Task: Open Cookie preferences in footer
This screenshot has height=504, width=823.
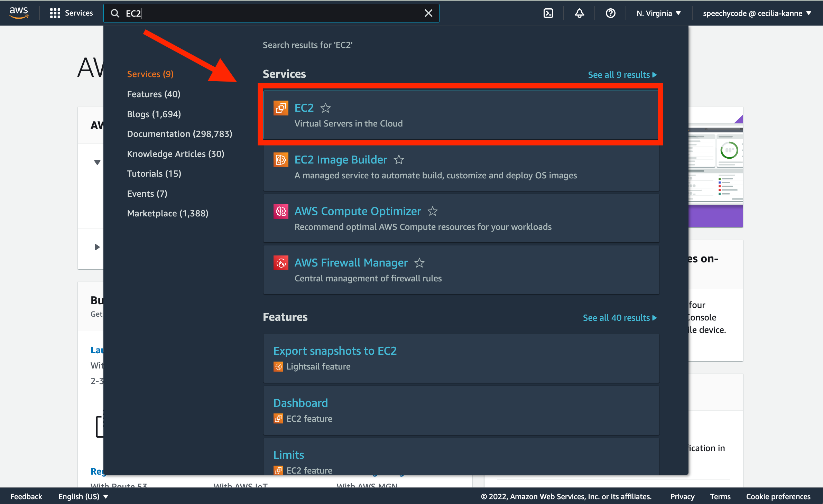Action: (x=778, y=496)
